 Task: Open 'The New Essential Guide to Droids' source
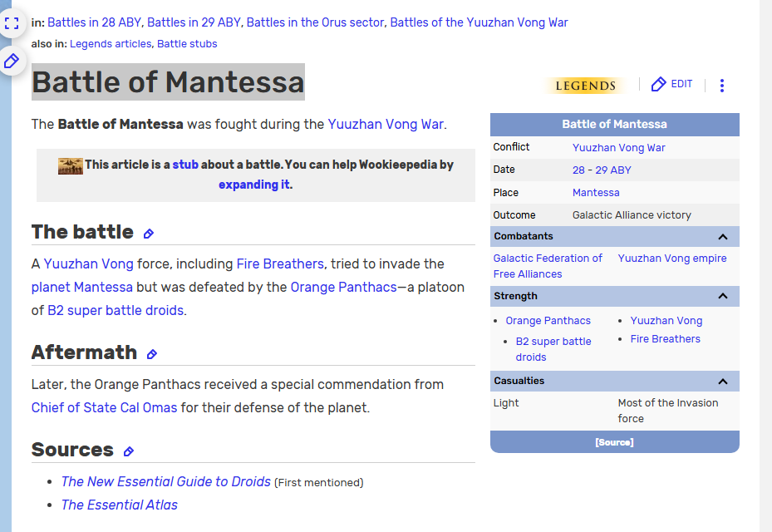166,482
